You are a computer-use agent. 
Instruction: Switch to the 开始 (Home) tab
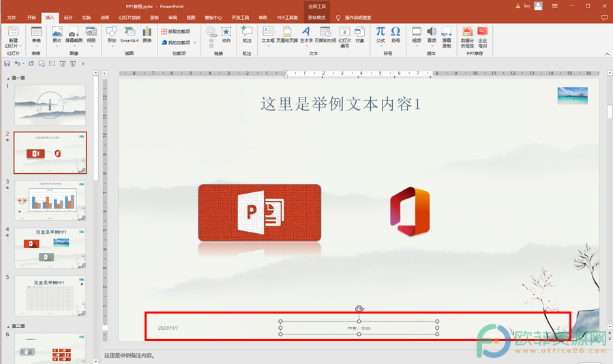(31, 18)
